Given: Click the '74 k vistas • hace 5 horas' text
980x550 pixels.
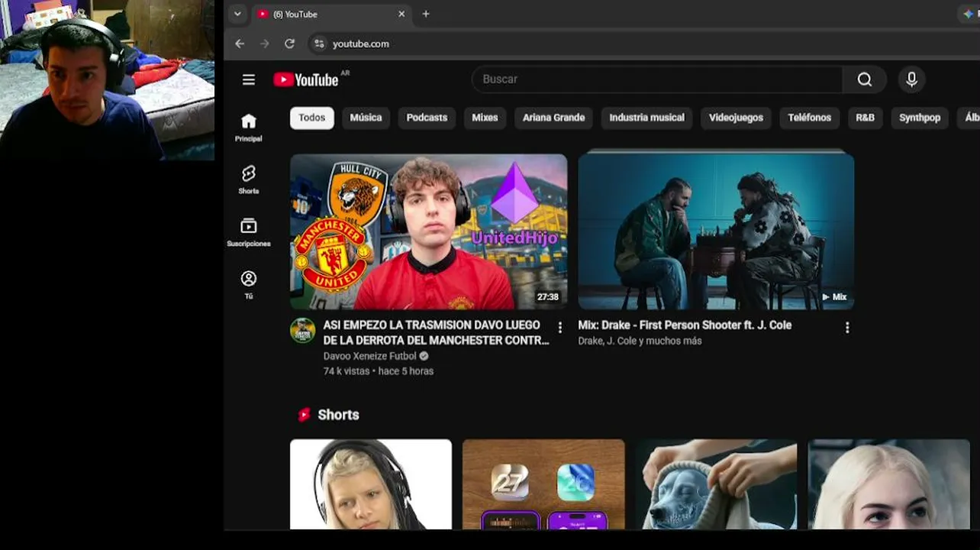Looking at the screenshot, I should pos(378,371).
